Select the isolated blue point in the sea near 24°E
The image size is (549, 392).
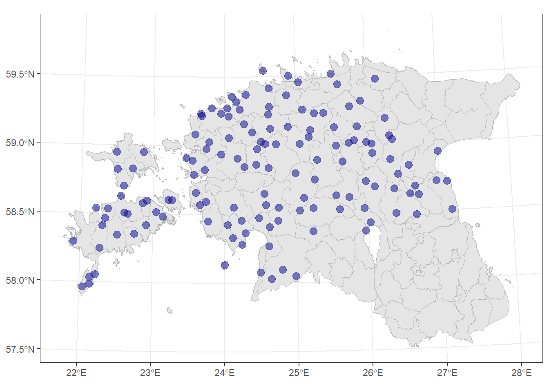[225, 265]
